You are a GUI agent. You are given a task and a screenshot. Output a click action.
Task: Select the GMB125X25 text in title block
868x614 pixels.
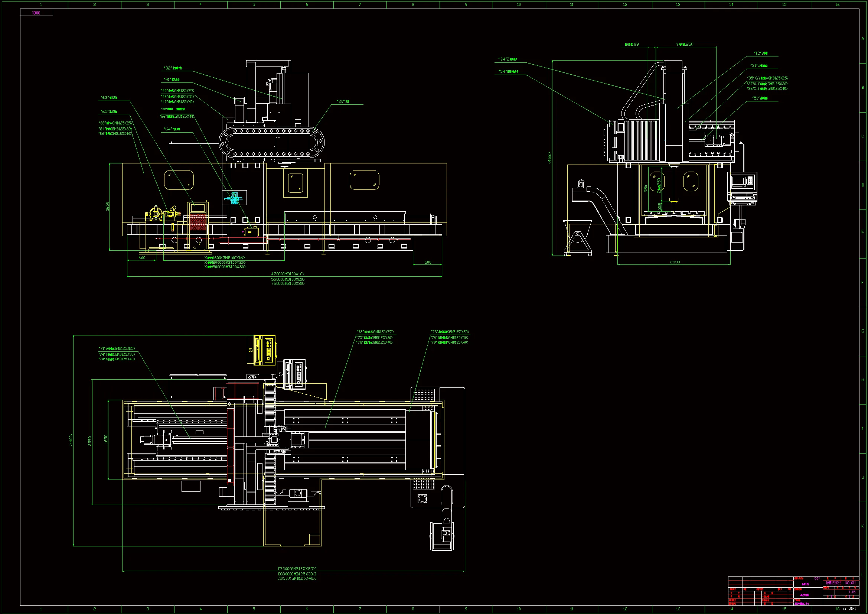833,583
